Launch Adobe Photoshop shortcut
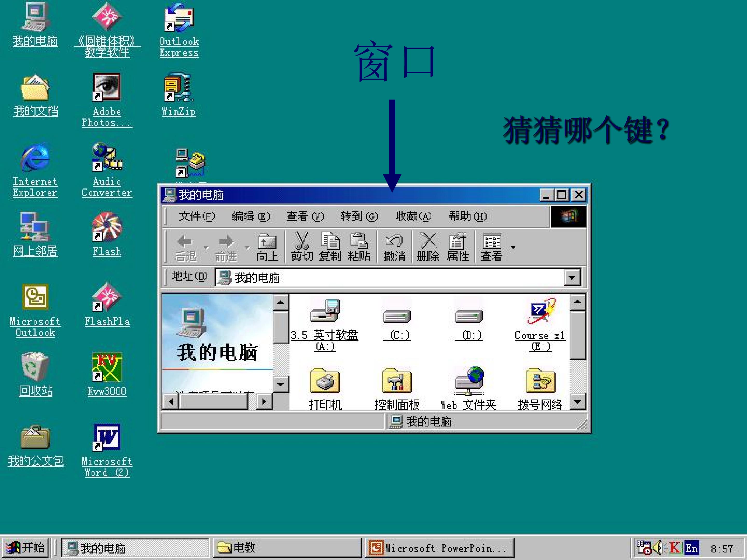 click(107, 100)
